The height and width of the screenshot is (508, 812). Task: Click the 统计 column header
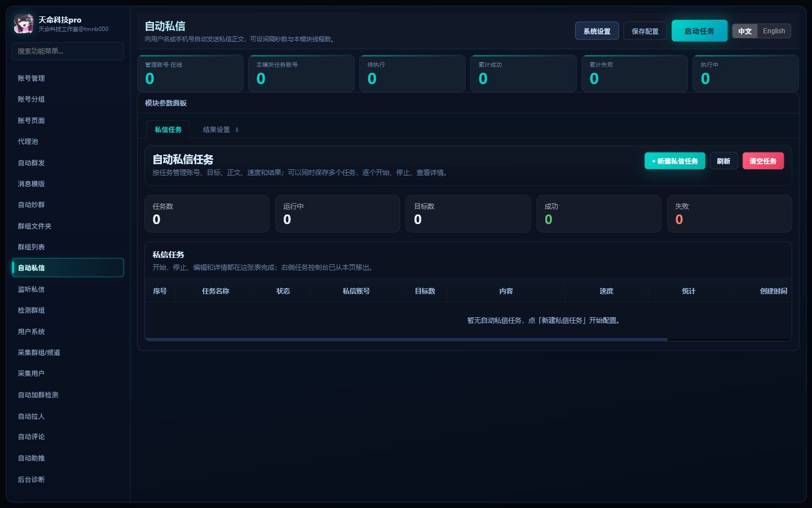(x=689, y=291)
